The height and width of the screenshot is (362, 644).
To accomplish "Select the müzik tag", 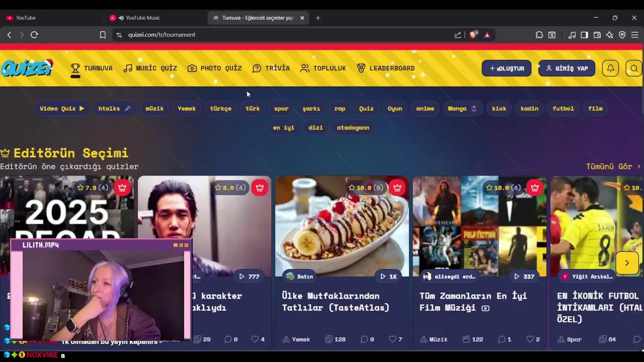I will (154, 109).
